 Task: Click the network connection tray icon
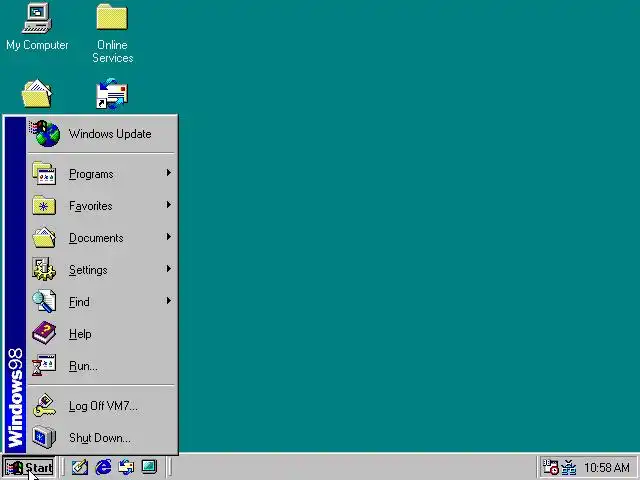coord(569,467)
